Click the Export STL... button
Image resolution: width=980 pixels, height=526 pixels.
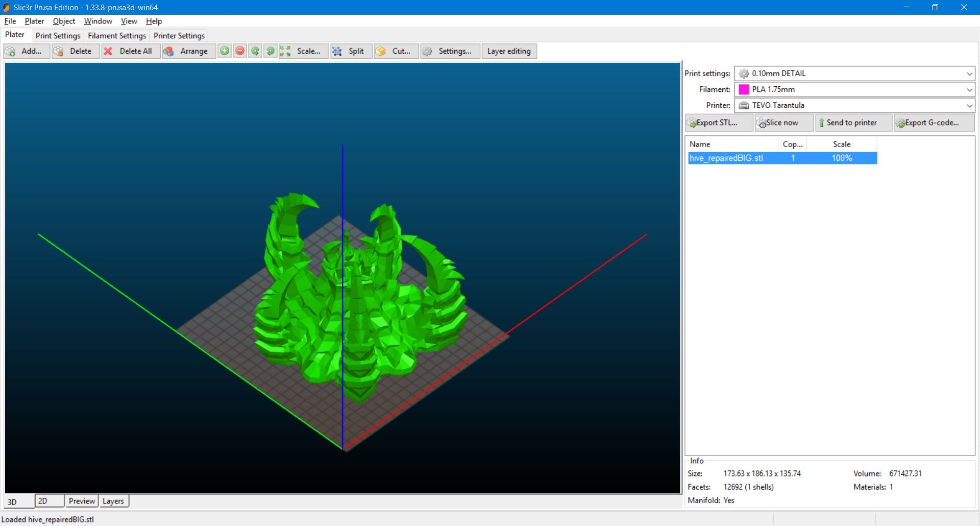click(719, 123)
